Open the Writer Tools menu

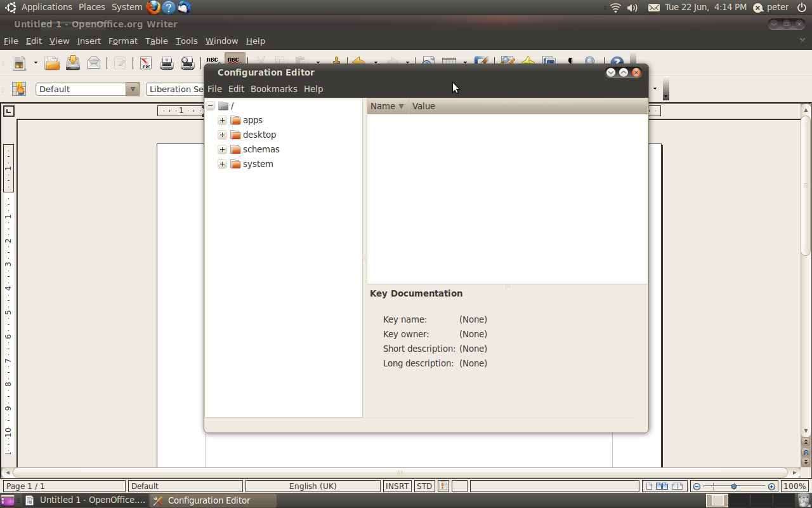coord(187,41)
